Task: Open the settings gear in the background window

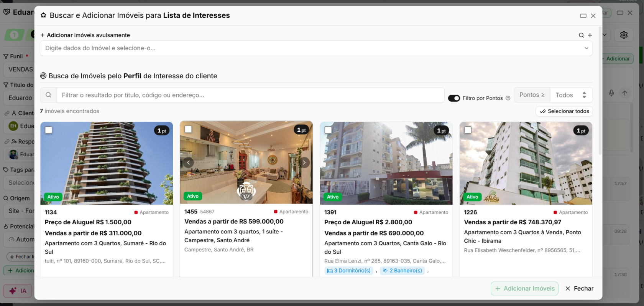Action: [624, 35]
